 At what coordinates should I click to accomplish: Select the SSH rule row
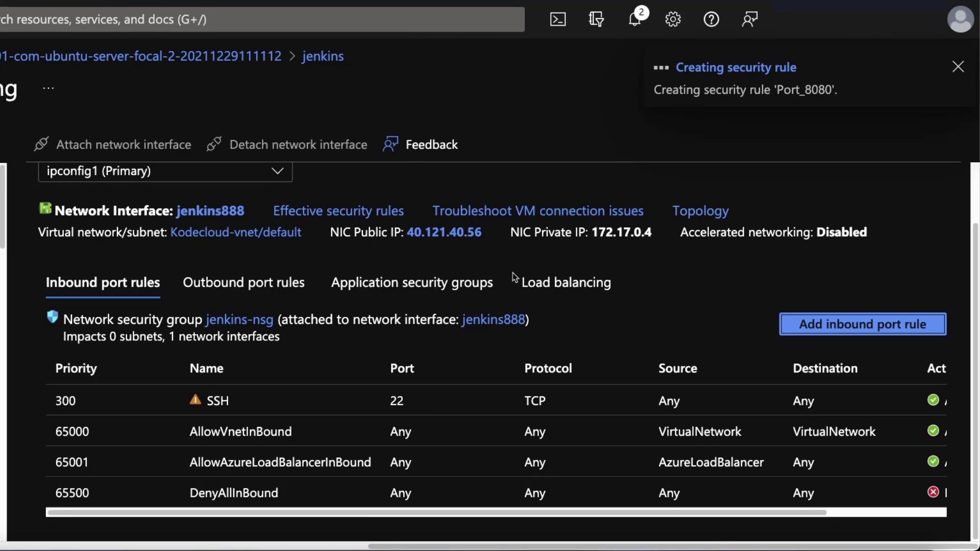[217, 400]
